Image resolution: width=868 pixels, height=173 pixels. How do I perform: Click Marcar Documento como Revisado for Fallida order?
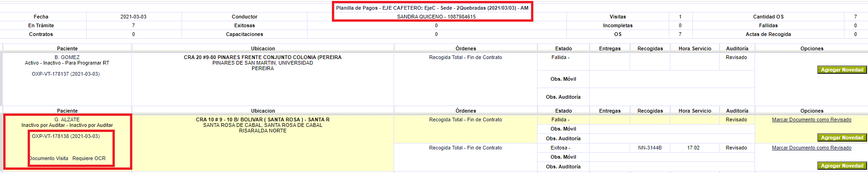(811, 119)
